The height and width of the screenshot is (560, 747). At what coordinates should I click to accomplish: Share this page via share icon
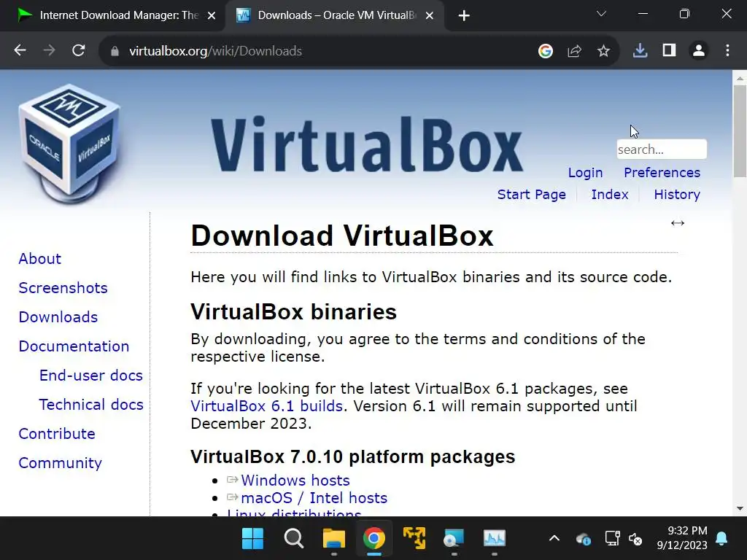coord(575,50)
